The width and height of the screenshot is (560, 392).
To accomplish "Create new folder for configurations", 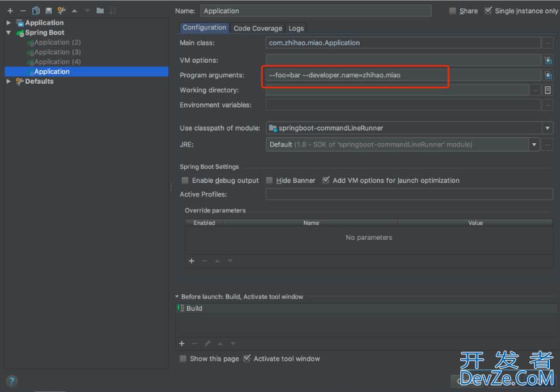I will tap(100, 11).
